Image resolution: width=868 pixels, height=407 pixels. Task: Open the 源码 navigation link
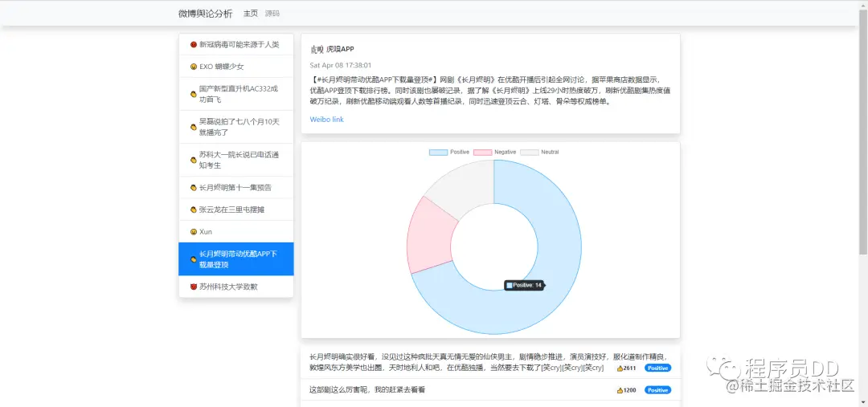(x=272, y=14)
